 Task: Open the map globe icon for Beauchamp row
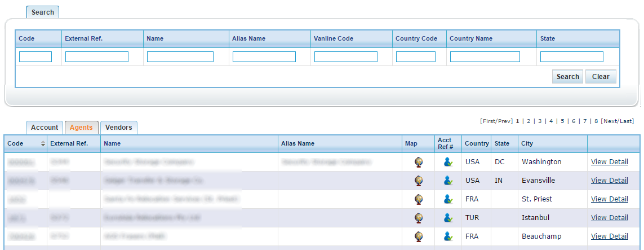(419, 236)
